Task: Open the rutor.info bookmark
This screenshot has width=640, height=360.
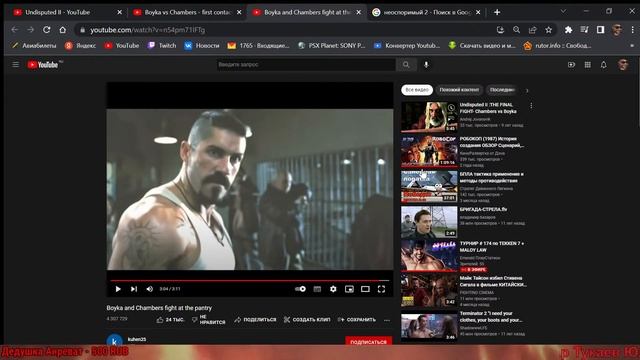Action: coord(558,46)
